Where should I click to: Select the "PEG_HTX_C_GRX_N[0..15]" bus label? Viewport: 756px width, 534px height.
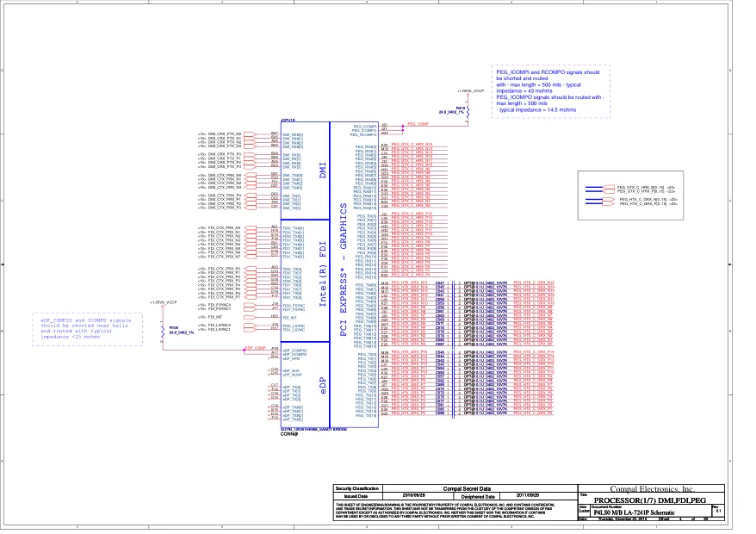(642, 199)
